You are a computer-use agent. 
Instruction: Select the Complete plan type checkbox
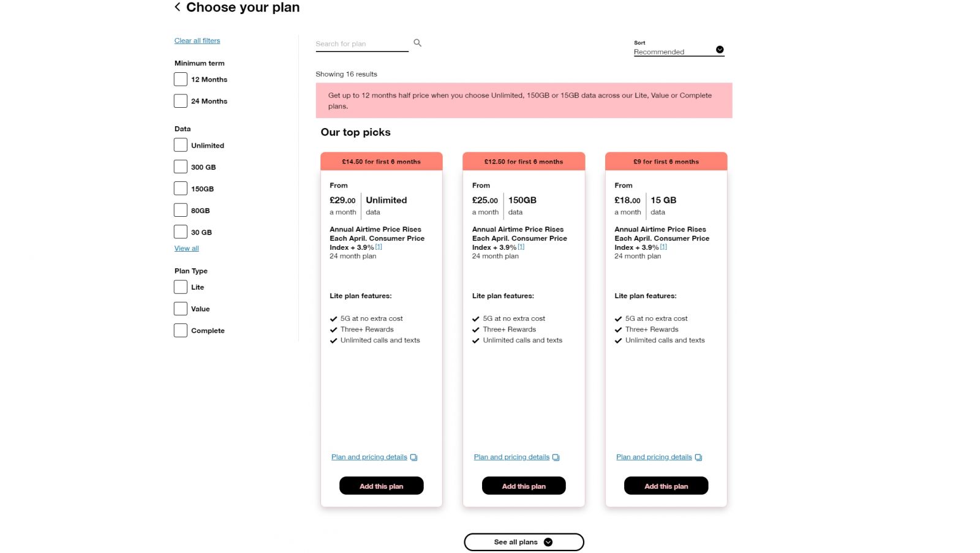point(180,330)
